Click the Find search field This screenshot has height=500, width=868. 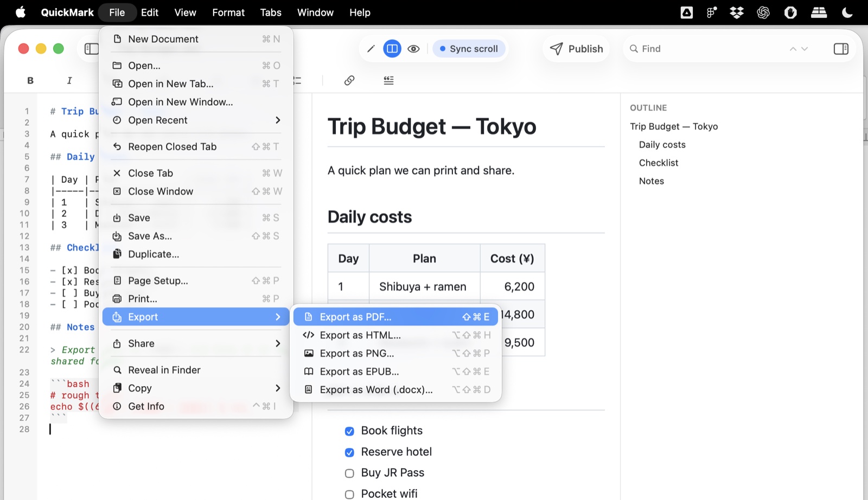(x=705, y=49)
